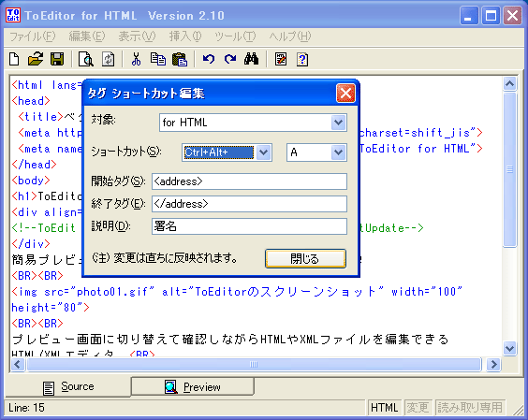Click the </head> line in the editor

[34, 165]
